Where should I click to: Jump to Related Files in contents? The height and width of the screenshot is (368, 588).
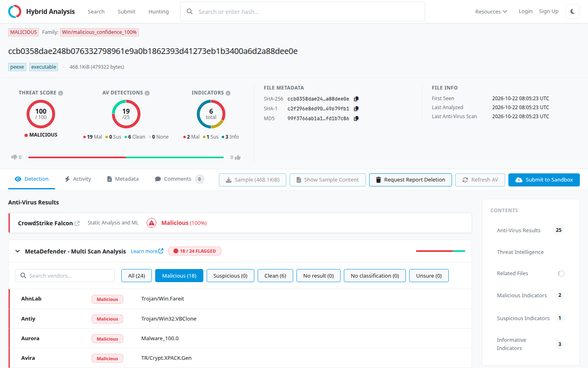(512, 274)
